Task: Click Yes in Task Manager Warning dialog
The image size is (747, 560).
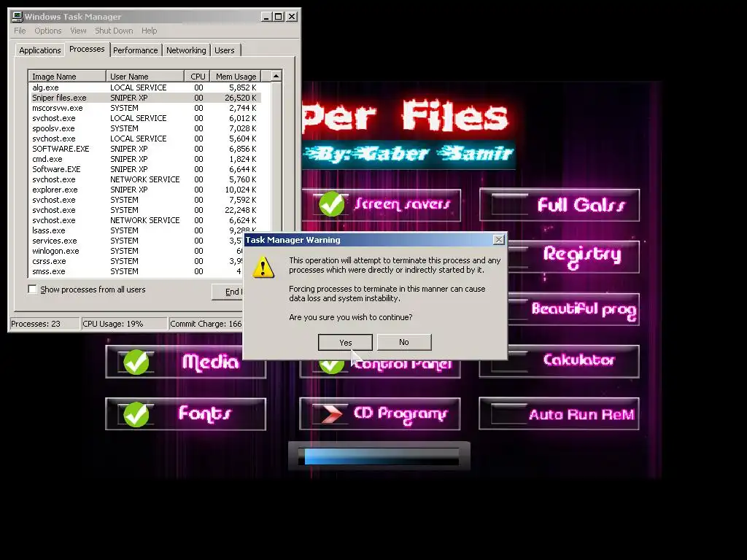Action: pos(345,343)
